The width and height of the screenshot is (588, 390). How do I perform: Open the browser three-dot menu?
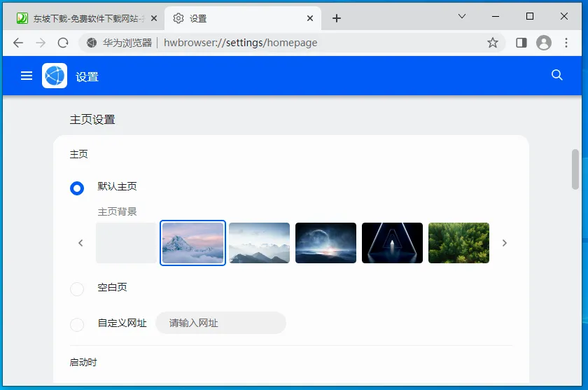566,43
